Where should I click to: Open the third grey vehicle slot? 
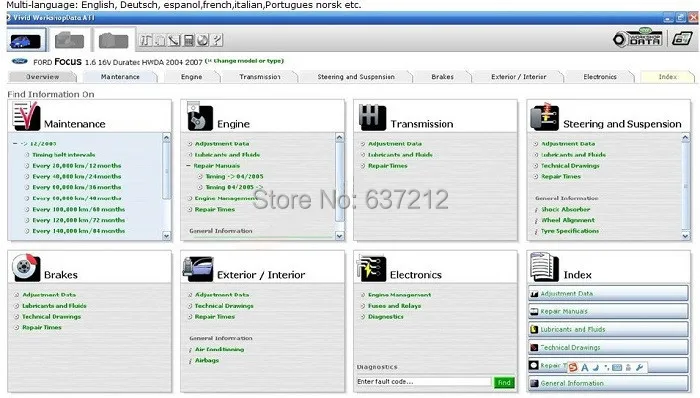113,41
